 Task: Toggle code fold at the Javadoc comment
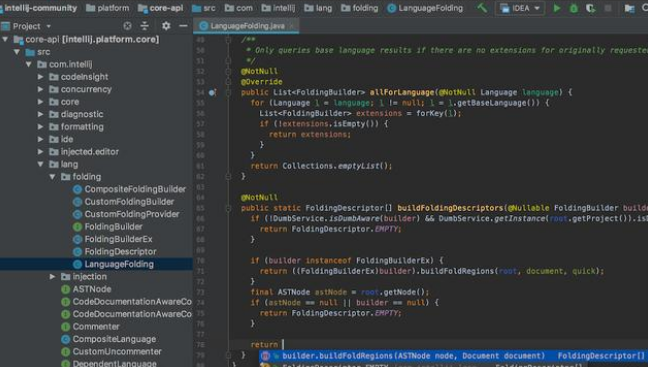228,40
